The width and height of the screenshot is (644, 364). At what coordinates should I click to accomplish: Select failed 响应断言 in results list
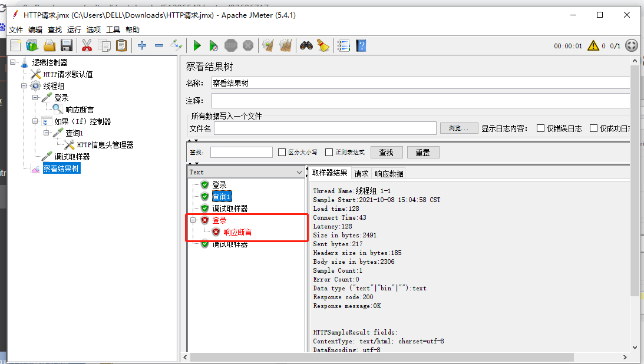[237, 232]
